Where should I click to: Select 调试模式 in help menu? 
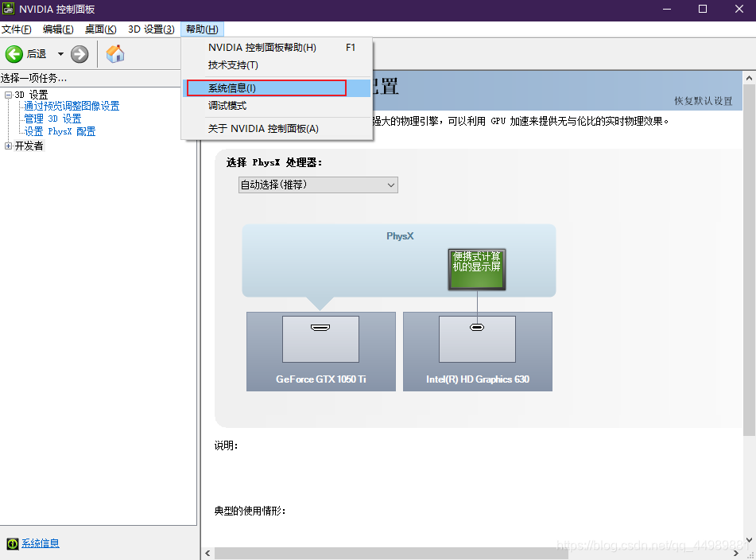(277, 105)
